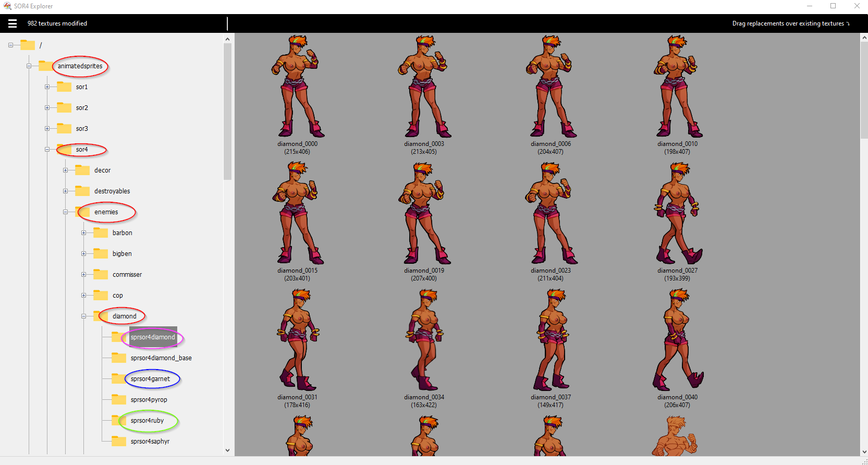Click the bigben folder icon
Viewport: 868px width, 465px height.
(101, 253)
